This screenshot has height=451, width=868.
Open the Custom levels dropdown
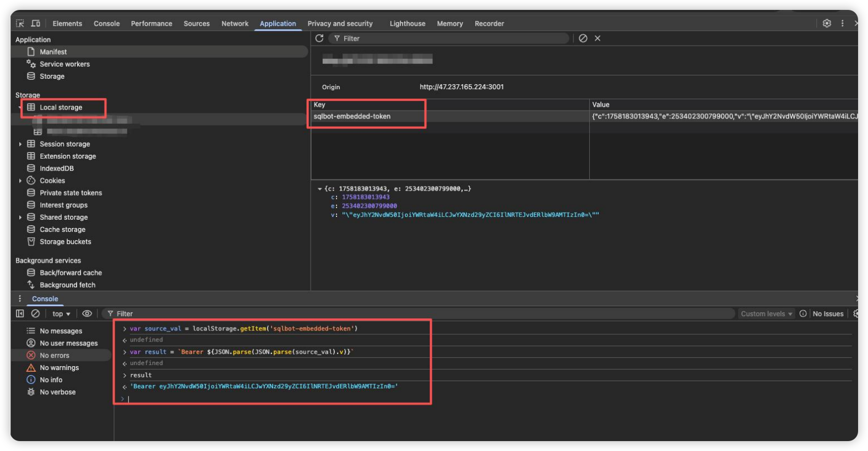pos(766,314)
